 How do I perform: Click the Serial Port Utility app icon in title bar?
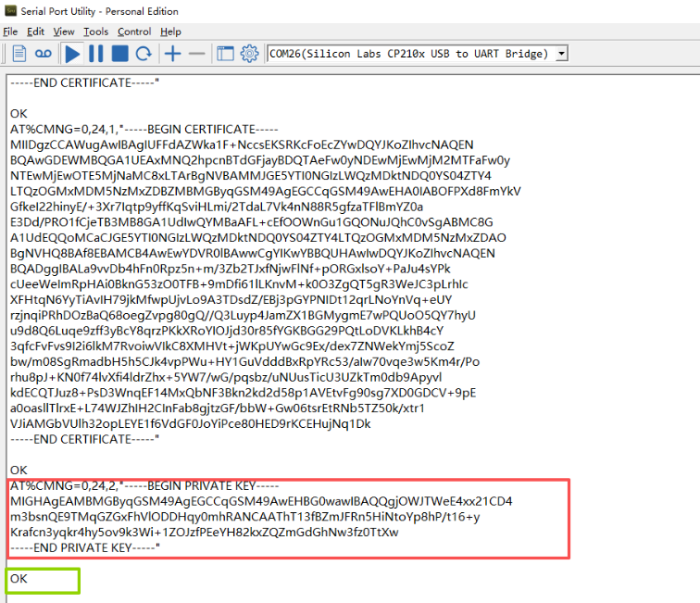11,11
